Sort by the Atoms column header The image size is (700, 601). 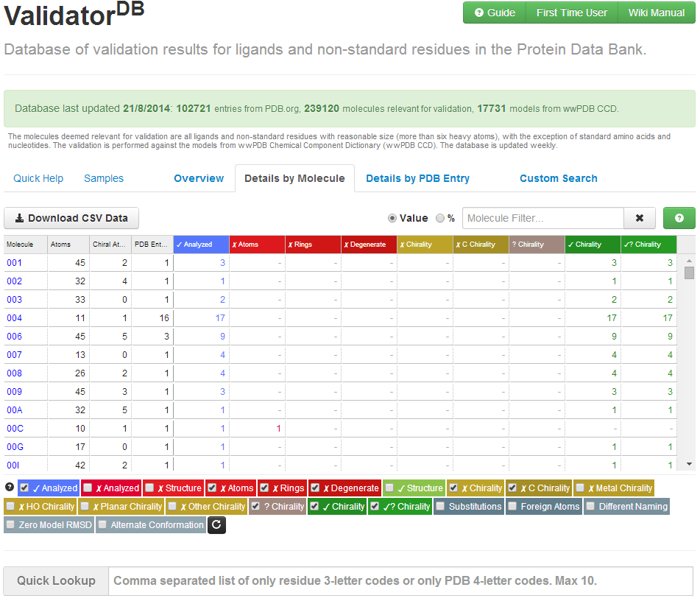[x=68, y=245]
